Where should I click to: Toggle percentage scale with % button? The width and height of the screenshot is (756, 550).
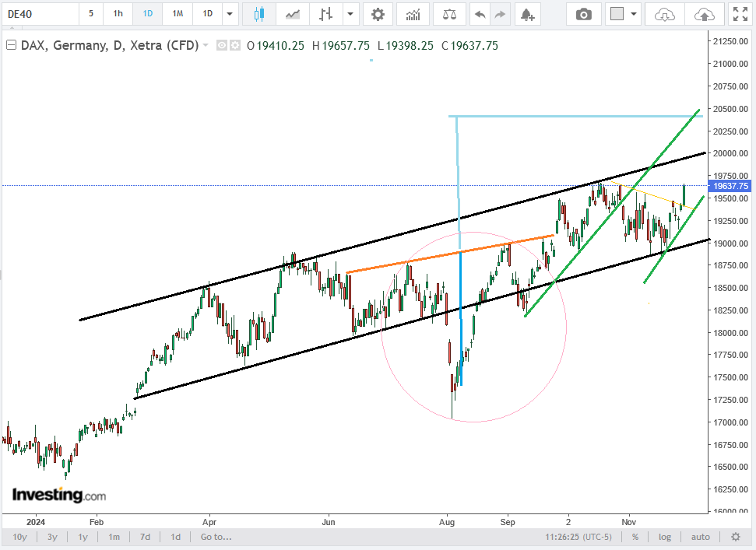[x=635, y=537]
